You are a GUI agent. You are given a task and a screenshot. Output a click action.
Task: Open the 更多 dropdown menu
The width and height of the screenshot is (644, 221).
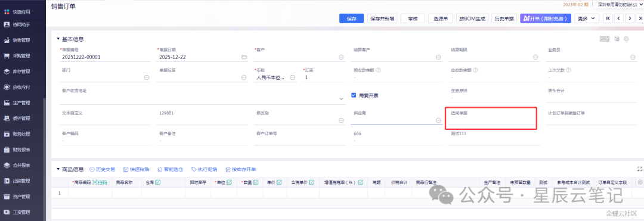[x=587, y=18]
